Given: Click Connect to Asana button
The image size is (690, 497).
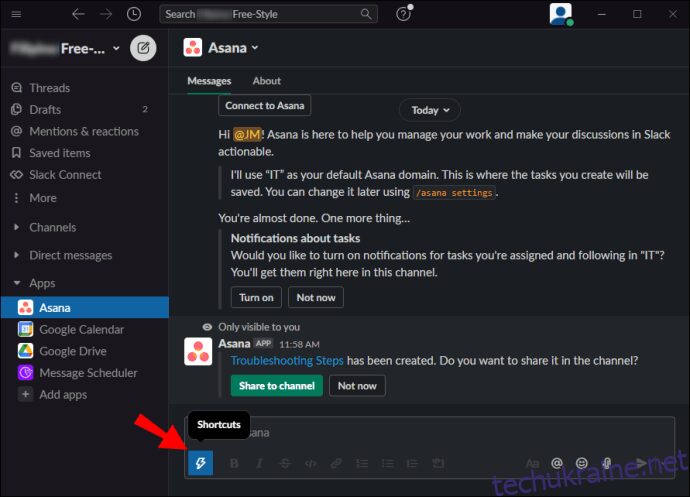Looking at the screenshot, I should pos(264,106).
